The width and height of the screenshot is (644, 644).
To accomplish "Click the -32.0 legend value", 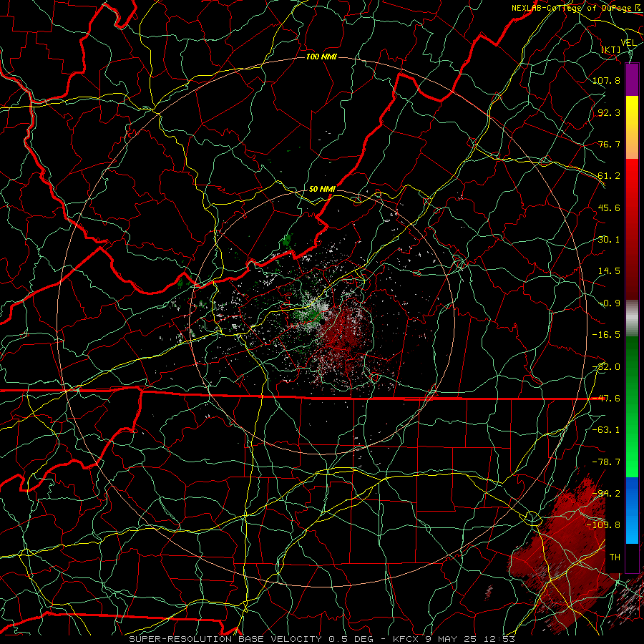I will tap(606, 367).
